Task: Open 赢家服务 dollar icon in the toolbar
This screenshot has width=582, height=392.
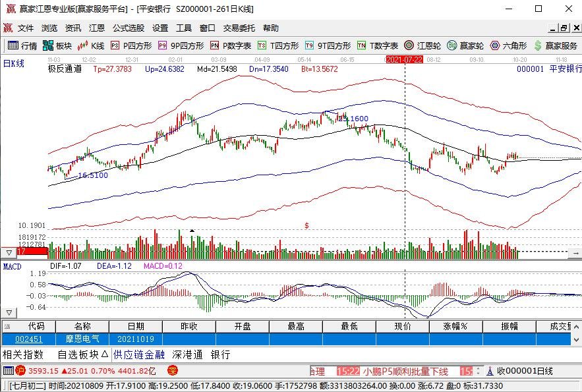Action: click(538, 45)
